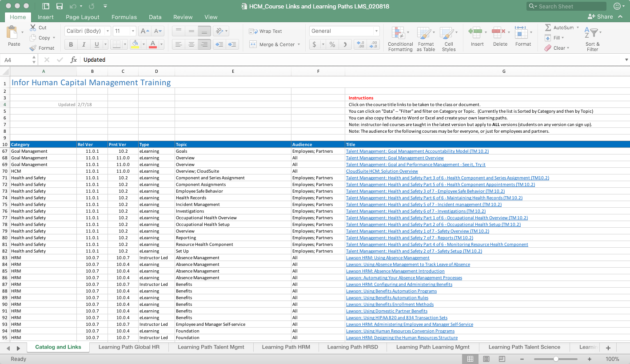Open the Review ribbon tab
The height and width of the screenshot is (364, 630).
click(183, 17)
